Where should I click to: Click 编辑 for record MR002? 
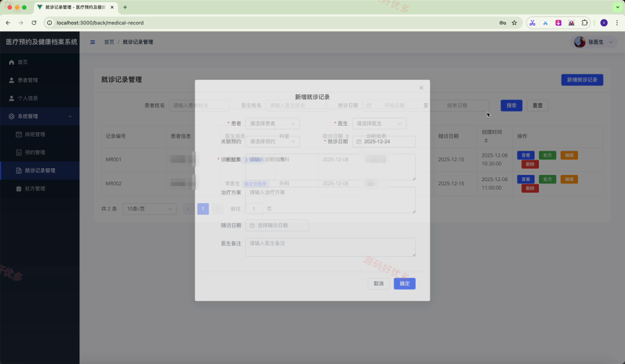click(x=569, y=179)
